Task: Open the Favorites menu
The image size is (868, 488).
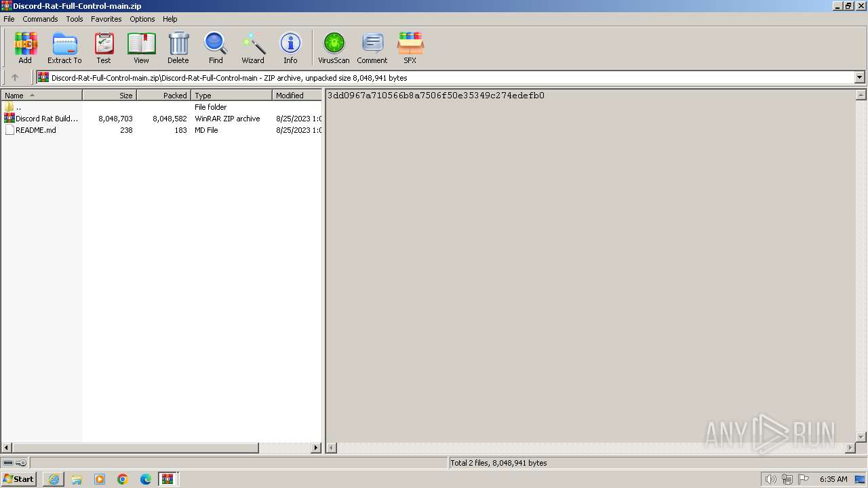Action: [106, 19]
